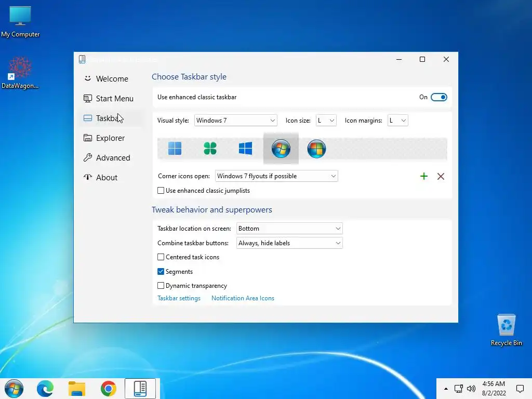Viewport: 532px width, 399px height.
Task: Click the monitor icon beside Start Menu
Action: click(87, 98)
